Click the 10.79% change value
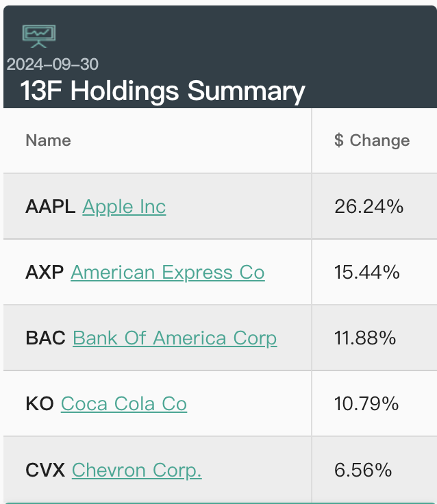 367,404
